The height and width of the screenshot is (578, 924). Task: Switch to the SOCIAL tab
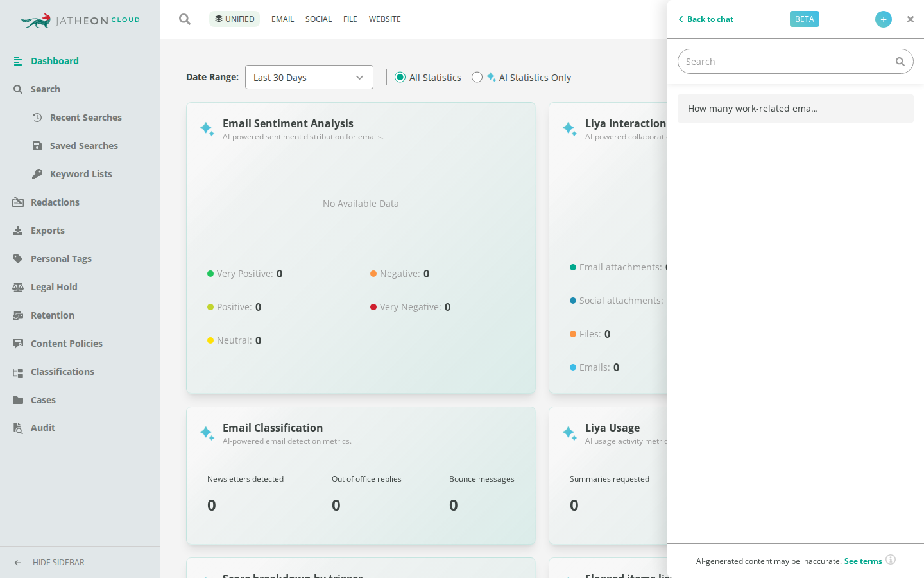[x=318, y=19]
